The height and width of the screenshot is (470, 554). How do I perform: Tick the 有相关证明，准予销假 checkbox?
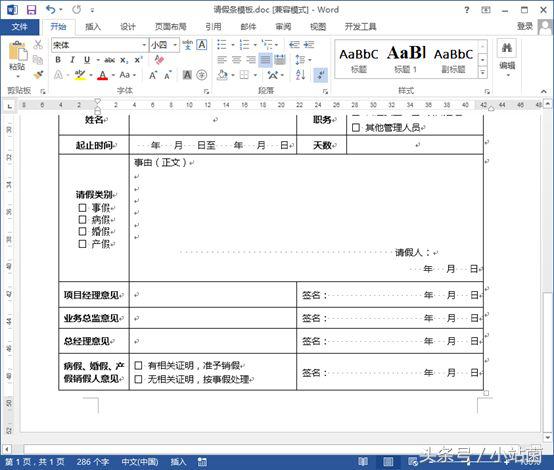coord(138,365)
